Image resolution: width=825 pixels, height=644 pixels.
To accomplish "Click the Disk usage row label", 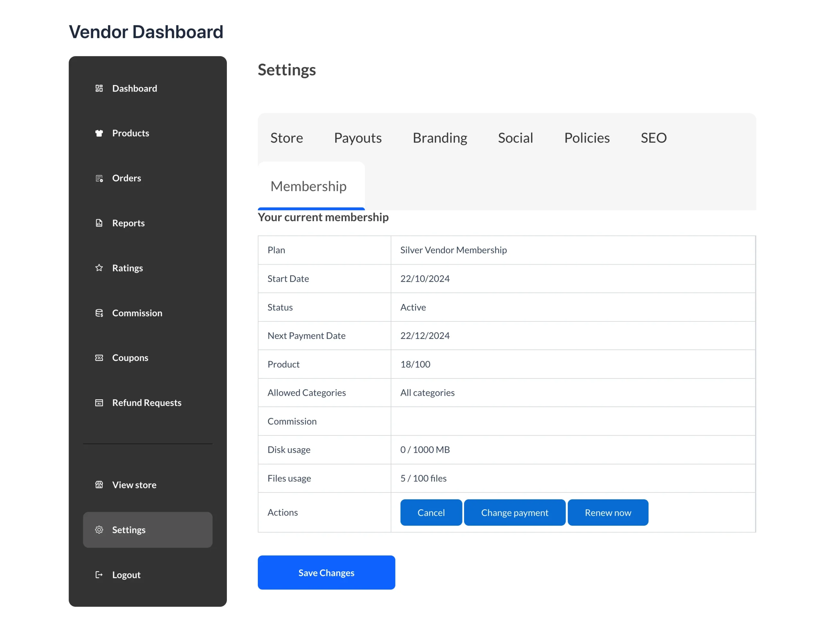I will 289,450.
